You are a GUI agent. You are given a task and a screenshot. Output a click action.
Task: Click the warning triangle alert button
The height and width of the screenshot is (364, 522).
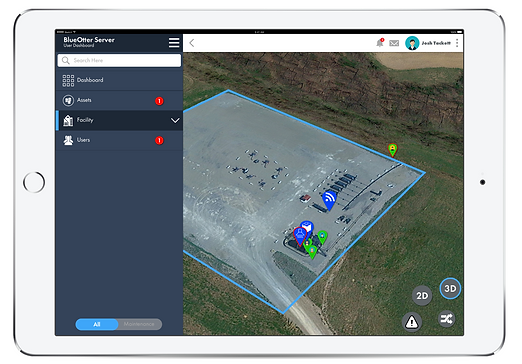412,322
